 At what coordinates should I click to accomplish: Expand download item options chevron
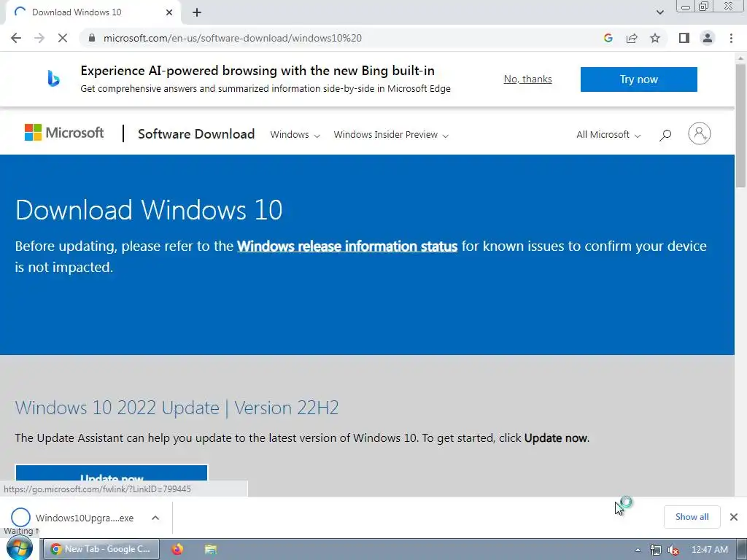click(x=155, y=518)
